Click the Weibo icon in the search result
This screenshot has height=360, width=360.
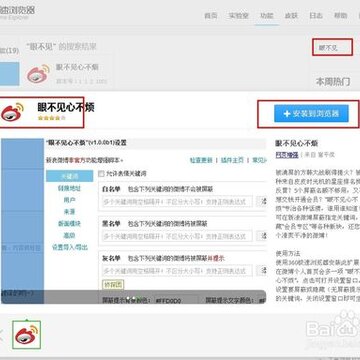pos(38,73)
